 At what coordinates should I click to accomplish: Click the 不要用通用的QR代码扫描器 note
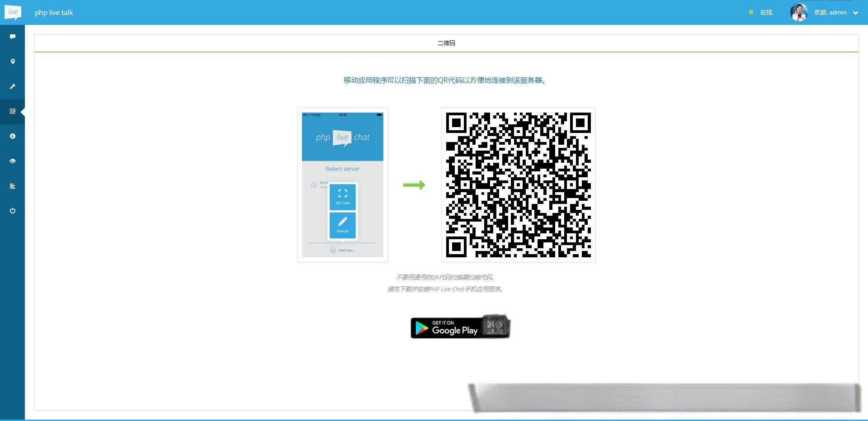point(446,277)
